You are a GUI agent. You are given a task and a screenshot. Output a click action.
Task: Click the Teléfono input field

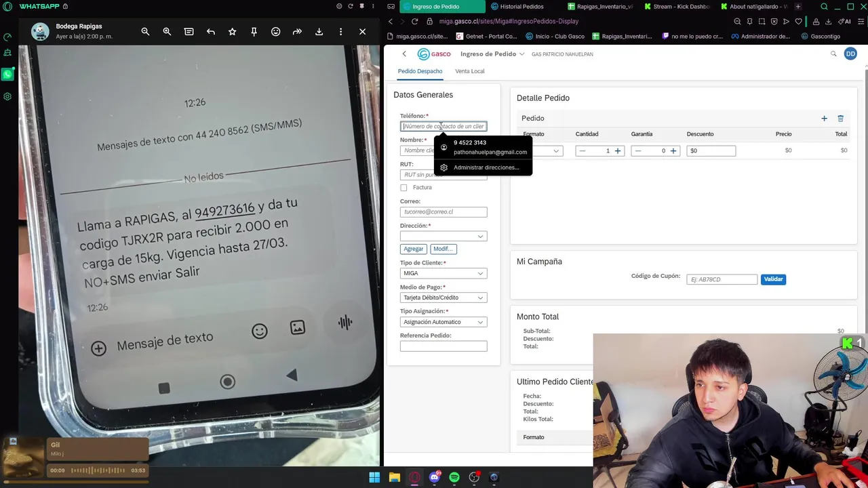coord(443,126)
